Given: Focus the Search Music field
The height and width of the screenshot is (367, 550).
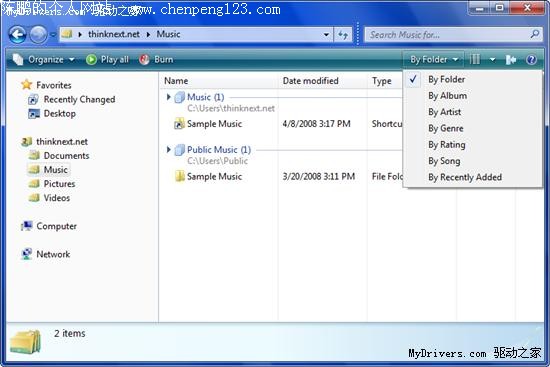Looking at the screenshot, I should pos(448,35).
